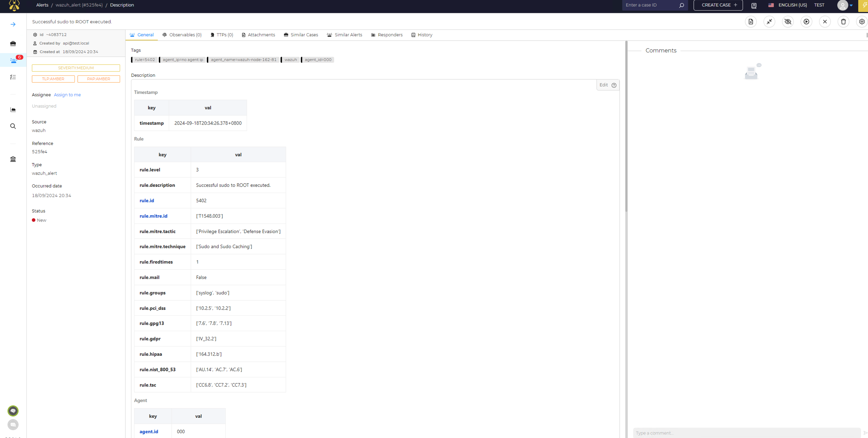This screenshot has height=438, width=868.
Task: Switch to the Responders tab
Action: (x=386, y=35)
